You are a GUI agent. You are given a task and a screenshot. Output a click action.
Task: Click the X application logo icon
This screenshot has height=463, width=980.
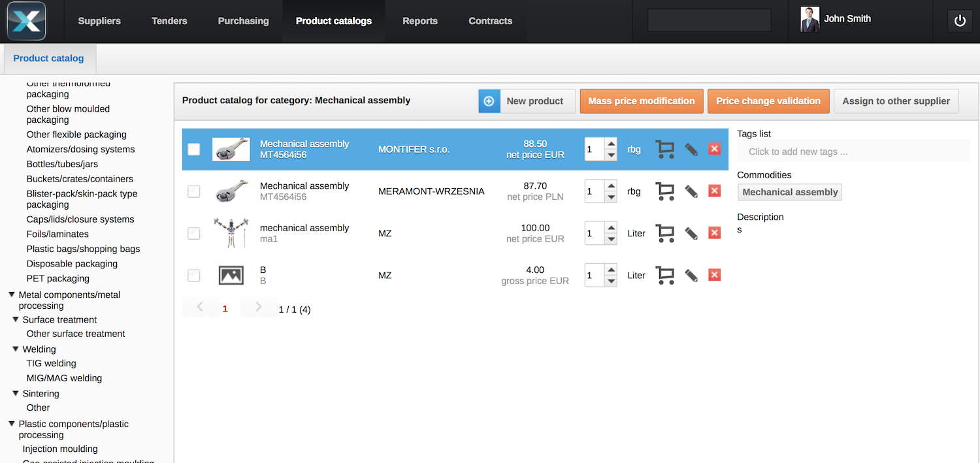tap(26, 21)
